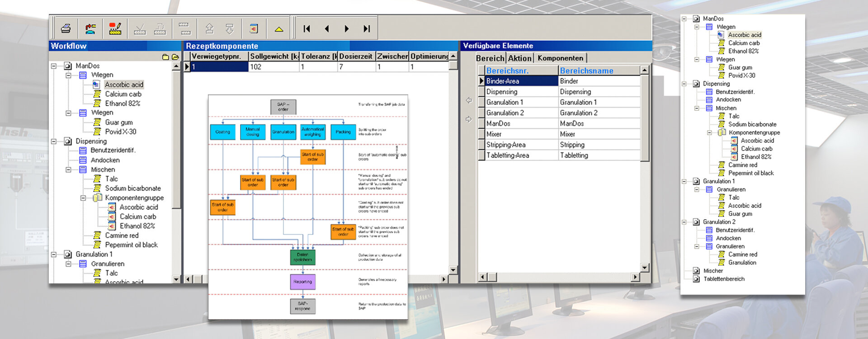Click the yellow triangle toolbar icon
This screenshot has width=868, height=339.
(x=279, y=29)
